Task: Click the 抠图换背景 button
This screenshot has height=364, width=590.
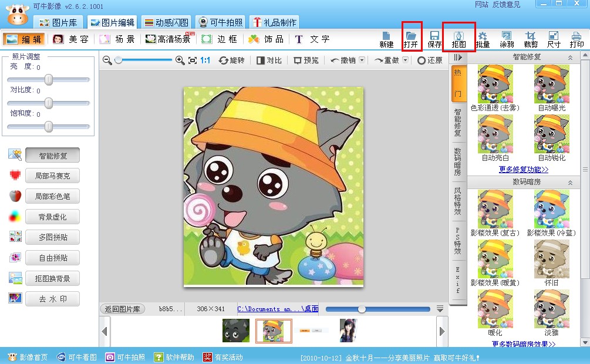Action: coord(53,278)
